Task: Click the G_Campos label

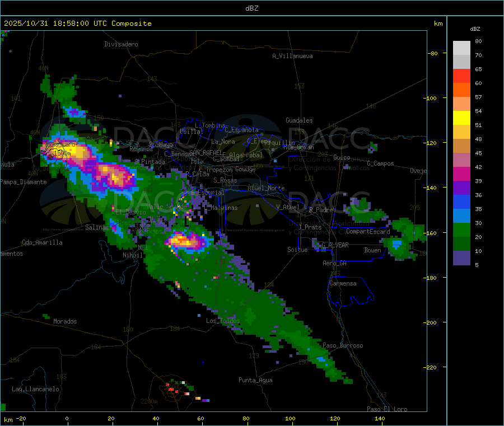Action: click(x=380, y=163)
